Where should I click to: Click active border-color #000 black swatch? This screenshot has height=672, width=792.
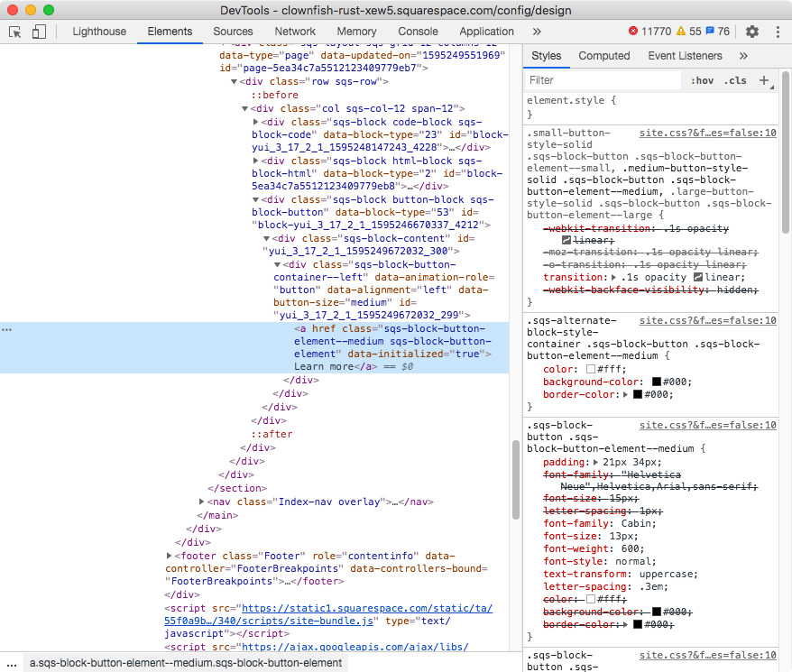pos(638,394)
